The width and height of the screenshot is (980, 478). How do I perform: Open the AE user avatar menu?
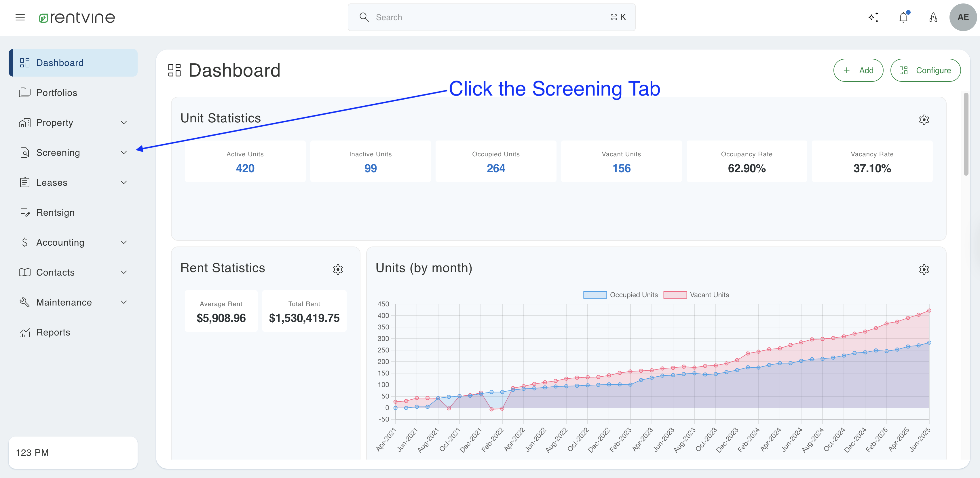[963, 17]
